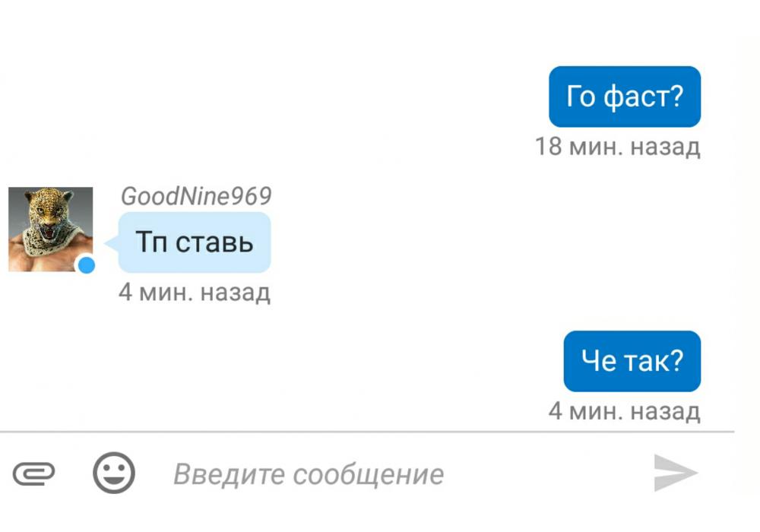The image size is (760, 532).
Task: Click the pointer tail of "Тп ставь" bubble
Action: click(111, 243)
